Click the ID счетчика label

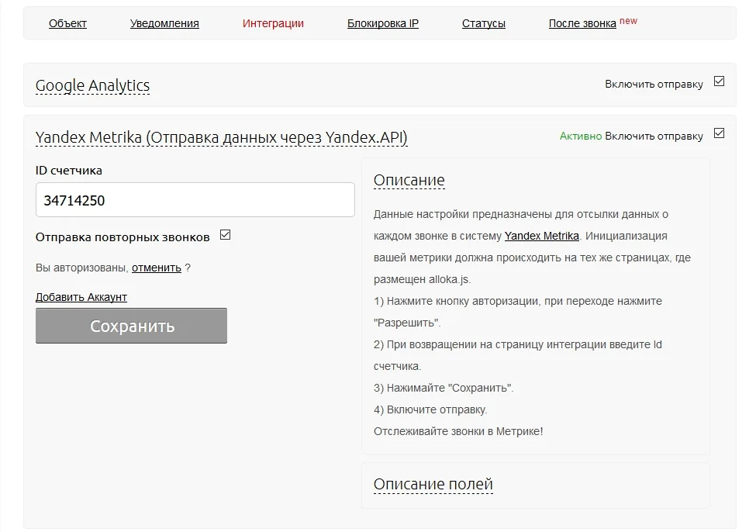69,171
